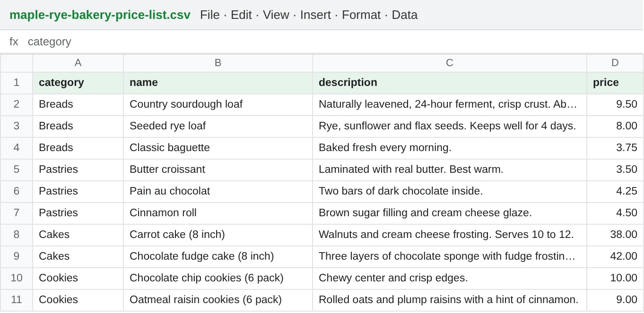This screenshot has width=644, height=313.
Task: Open the File menu
Action: coord(209,15)
